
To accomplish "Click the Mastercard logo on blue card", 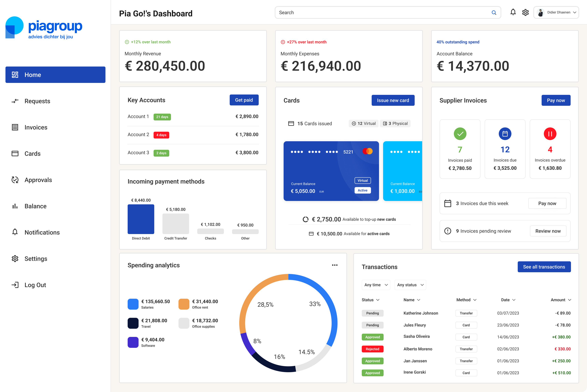I will coord(367,151).
